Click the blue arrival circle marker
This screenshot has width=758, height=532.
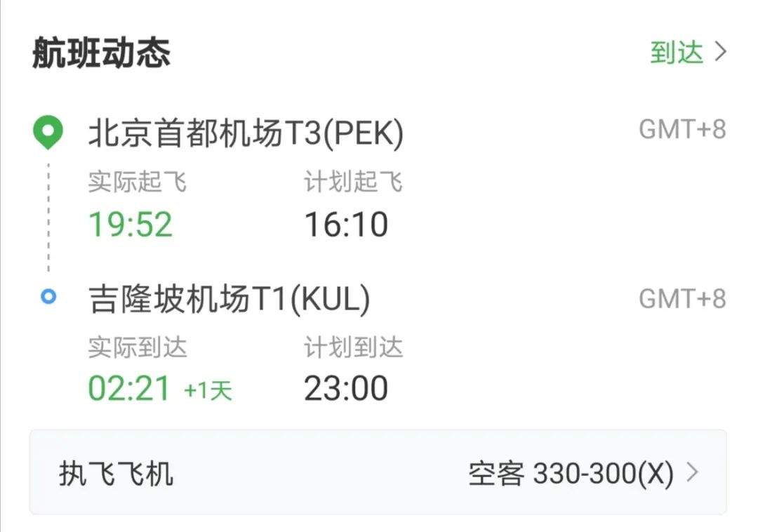tap(48, 298)
